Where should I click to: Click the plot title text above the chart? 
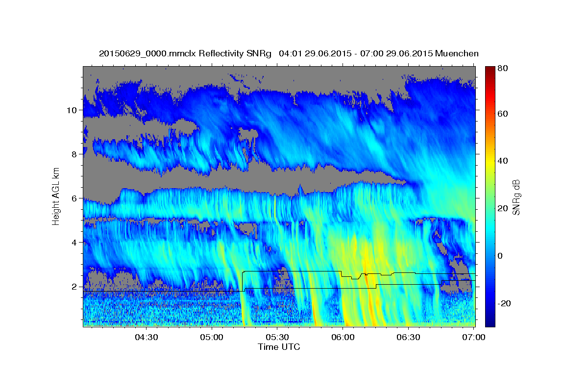(289, 53)
